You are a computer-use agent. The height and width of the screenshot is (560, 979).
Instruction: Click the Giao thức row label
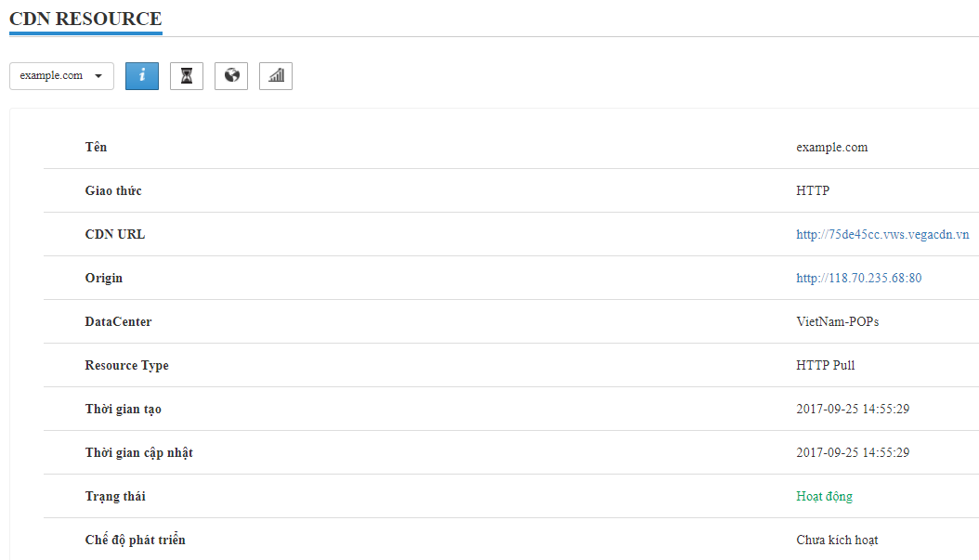point(113,191)
